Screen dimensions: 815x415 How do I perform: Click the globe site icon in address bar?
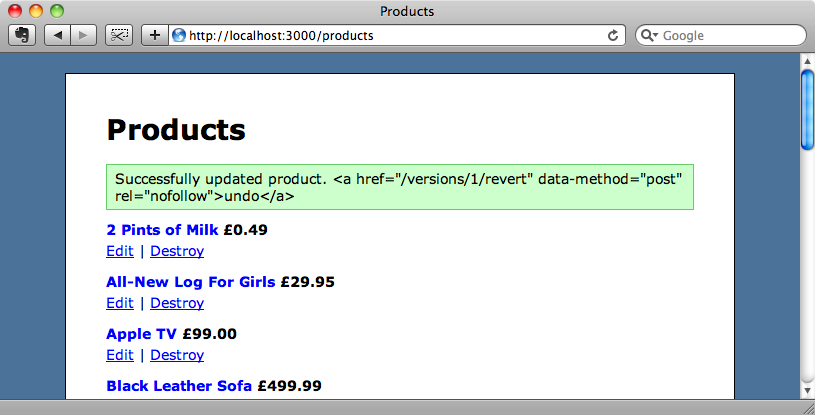tap(179, 35)
